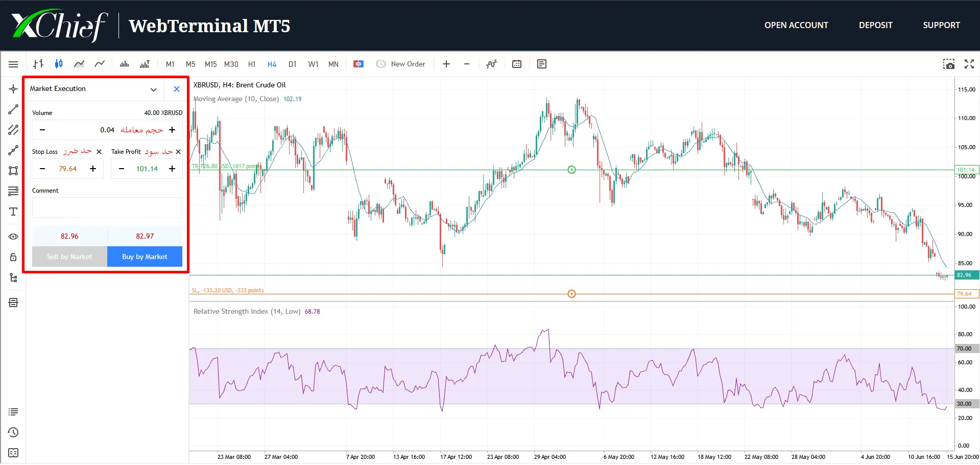
Task: Take a chart screenshot
Action: 948,64
